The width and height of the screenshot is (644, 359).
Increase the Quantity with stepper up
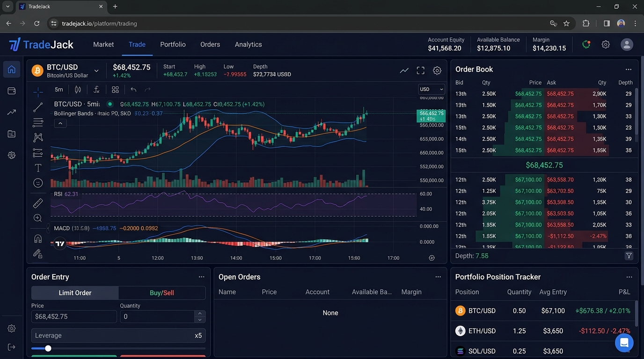point(200,314)
